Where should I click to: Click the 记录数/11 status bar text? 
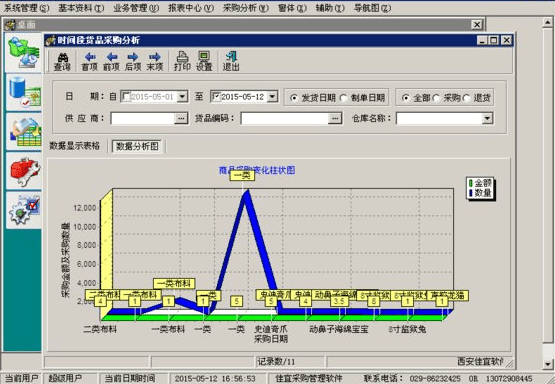(x=276, y=361)
